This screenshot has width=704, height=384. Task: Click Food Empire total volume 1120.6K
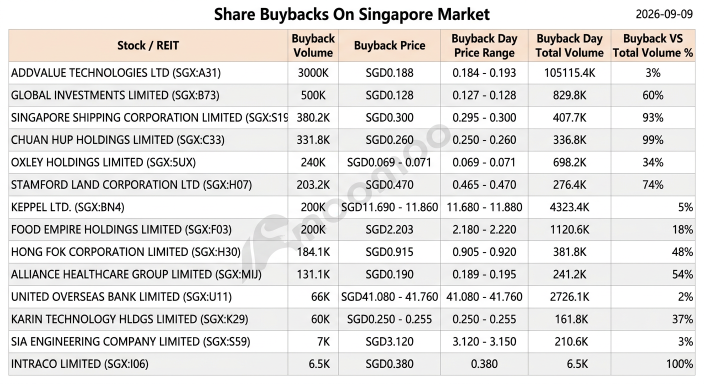coord(569,230)
